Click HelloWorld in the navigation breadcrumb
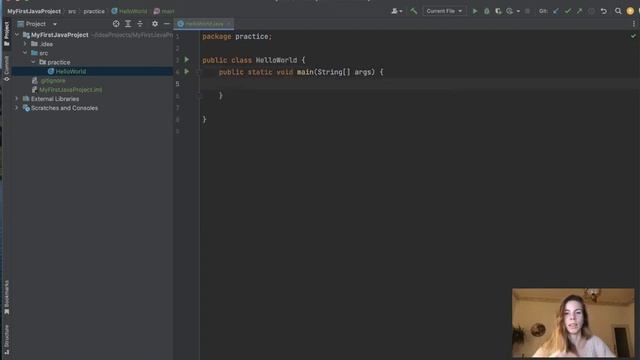Screen dimensions: 640x360 (x=129, y=11)
